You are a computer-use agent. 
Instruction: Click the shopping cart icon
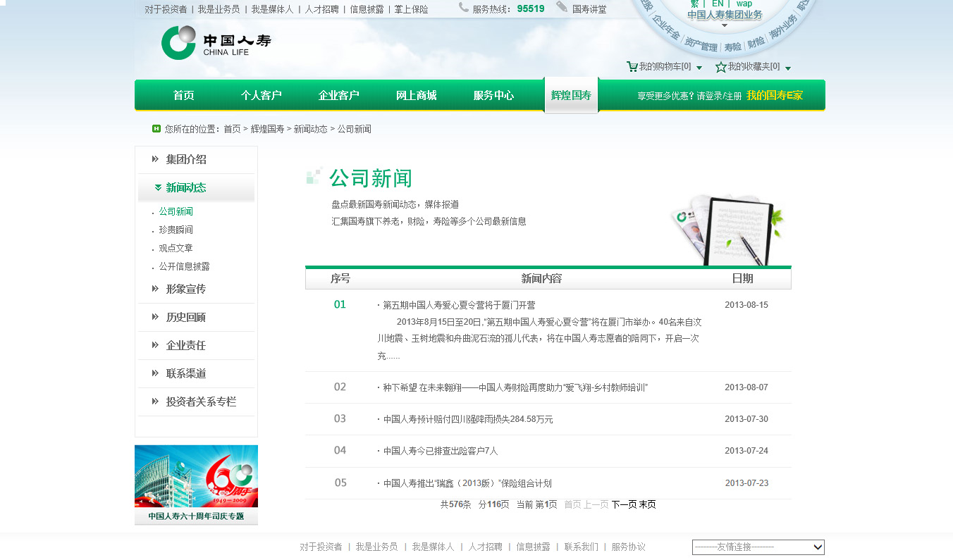[632, 67]
